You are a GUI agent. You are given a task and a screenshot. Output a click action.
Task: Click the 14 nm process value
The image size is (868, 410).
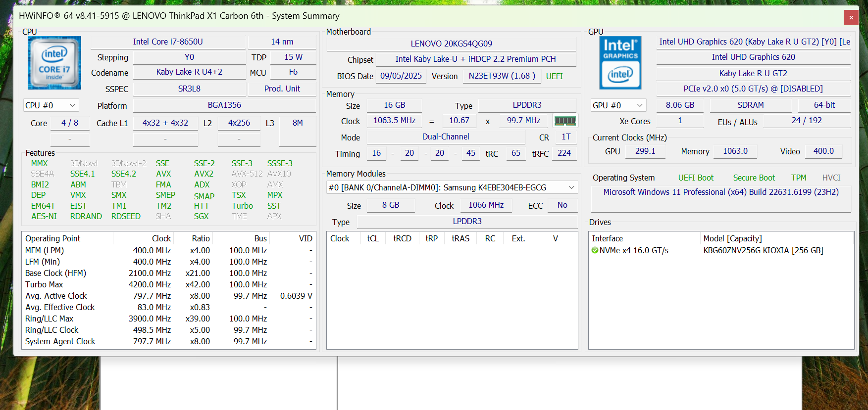(x=282, y=42)
